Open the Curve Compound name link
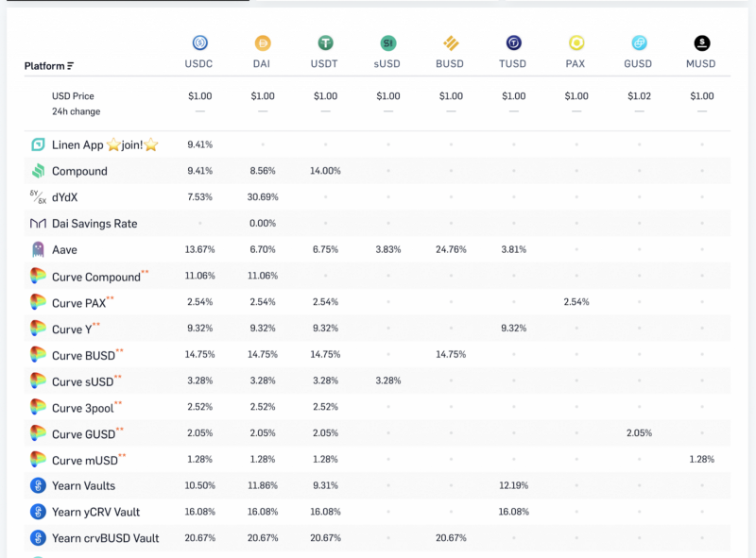This screenshot has width=756, height=558. point(96,277)
